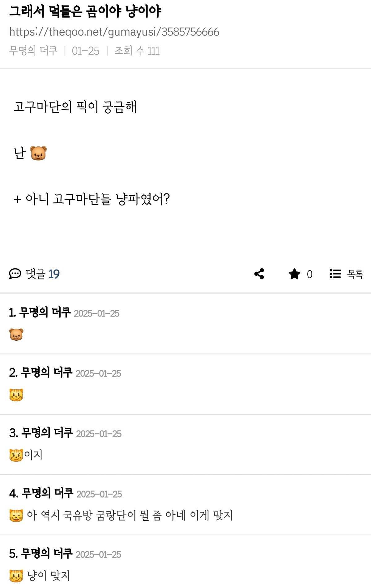Click the post line 고구마단의 픽이 궁금해

[x=75, y=107]
